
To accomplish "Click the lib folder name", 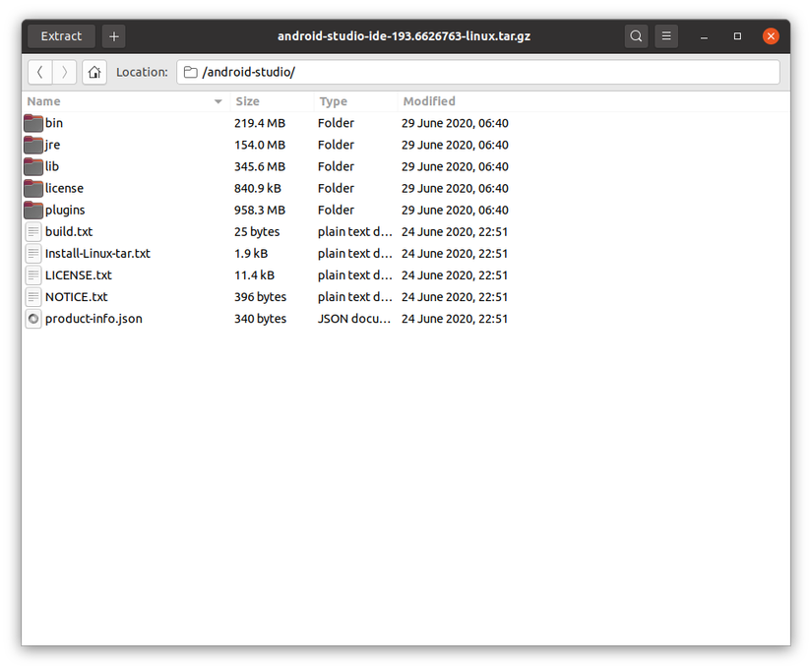I will [52, 166].
